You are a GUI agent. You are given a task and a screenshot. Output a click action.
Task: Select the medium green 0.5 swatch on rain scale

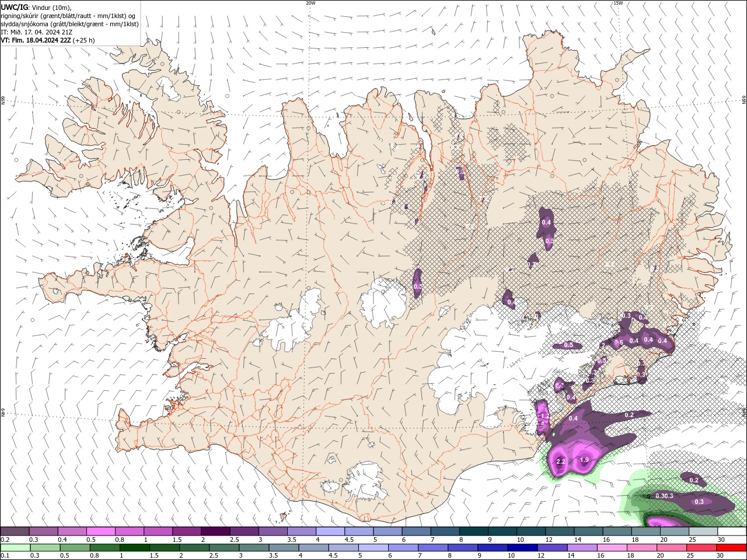(x=75, y=548)
